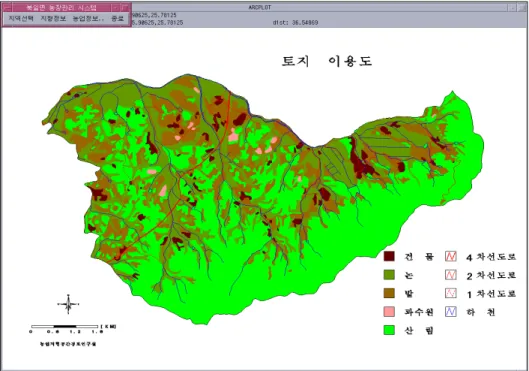
Task: Click the ARCPLOT window title bar
Action: click(260, 7)
